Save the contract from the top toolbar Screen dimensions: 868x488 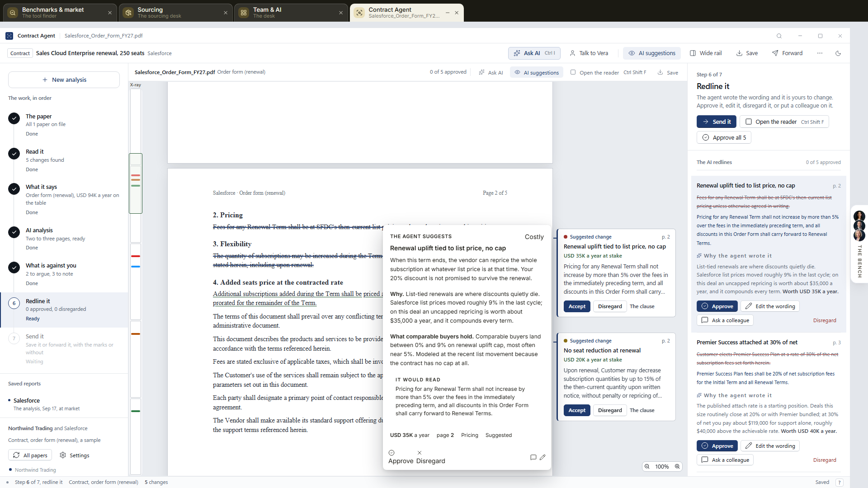(747, 53)
